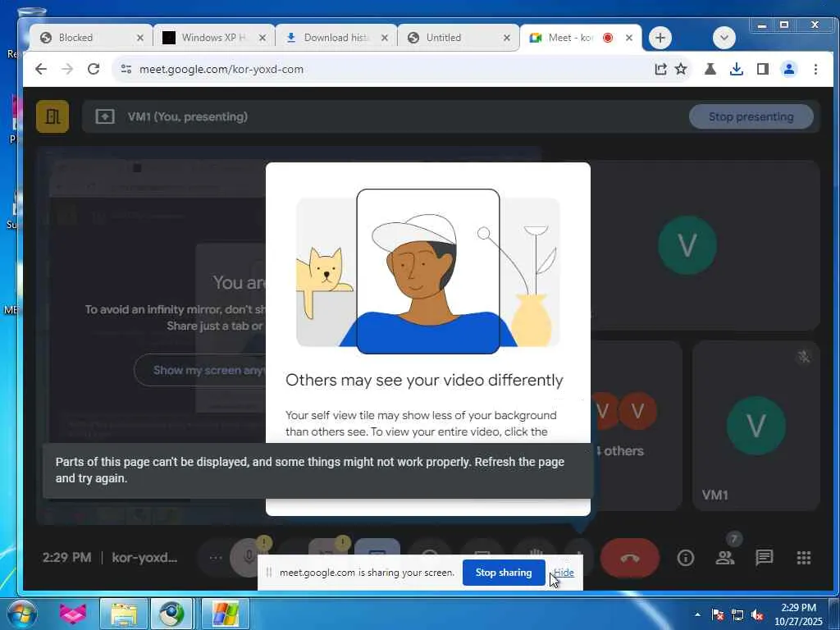The height and width of the screenshot is (630, 840).
Task: Open Windows flag app on taskbar
Action: coord(225,614)
